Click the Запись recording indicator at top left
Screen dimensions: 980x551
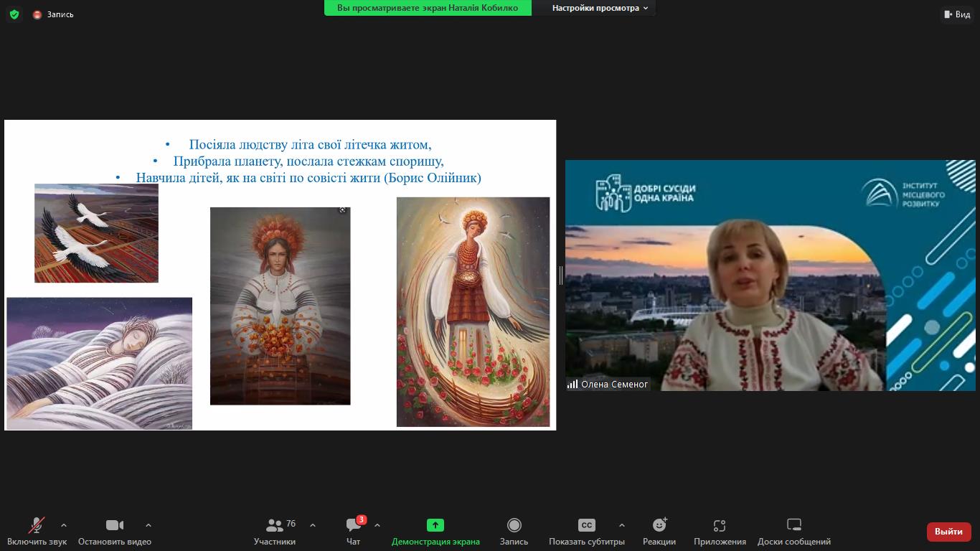[x=53, y=14]
